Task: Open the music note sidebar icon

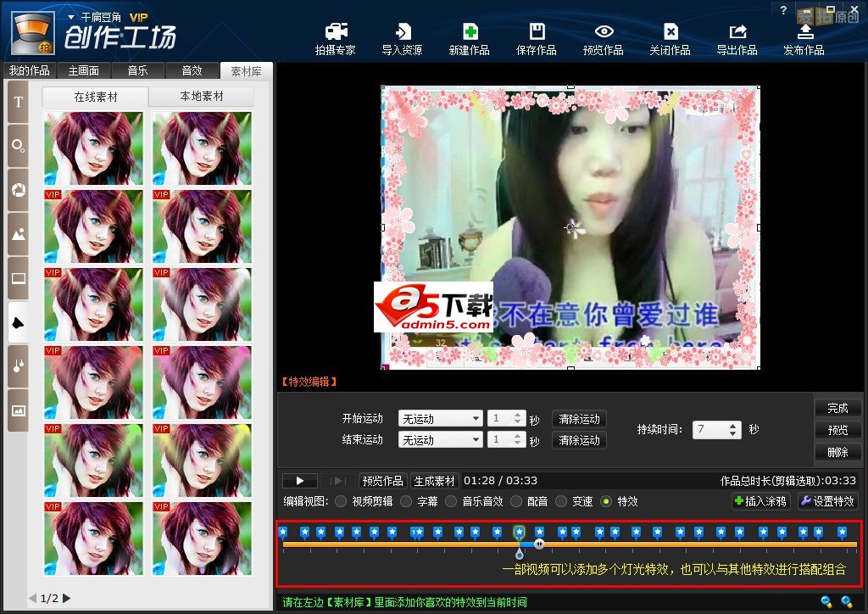Action: [19, 366]
